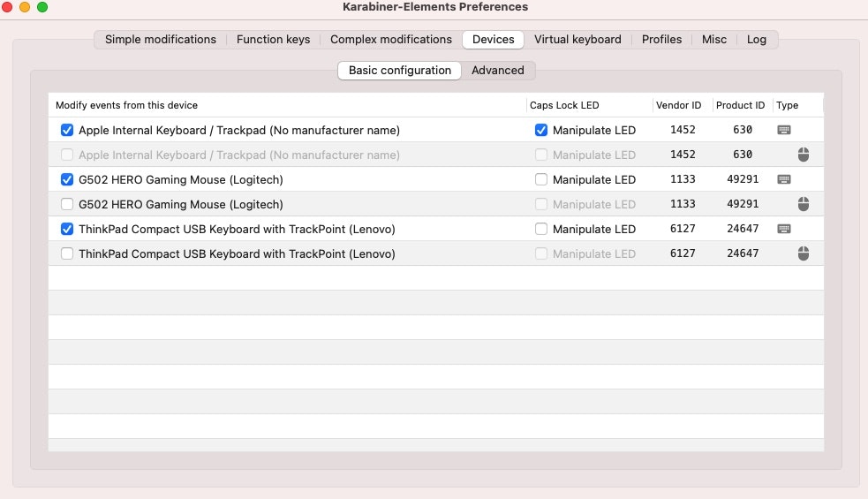This screenshot has height=499, width=868.
Task: Select Basic configuration sub-tab
Action: (x=400, y=71)
